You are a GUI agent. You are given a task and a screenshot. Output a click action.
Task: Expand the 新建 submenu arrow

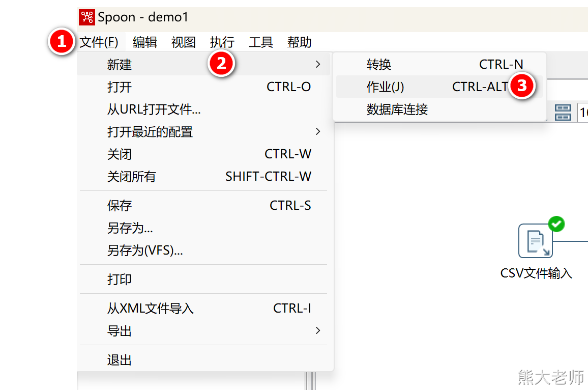tap(318, 65)
